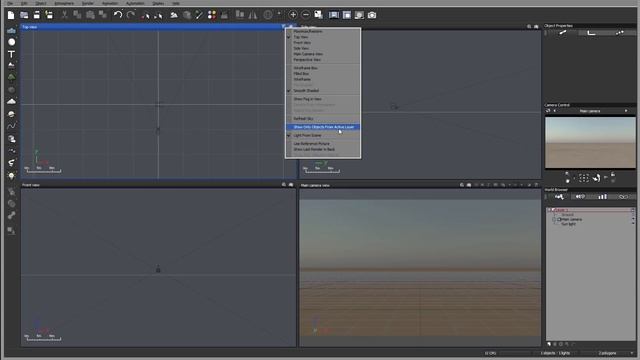
Task: Click the camera render icon in the top toolbar
Action: point(372,15)
